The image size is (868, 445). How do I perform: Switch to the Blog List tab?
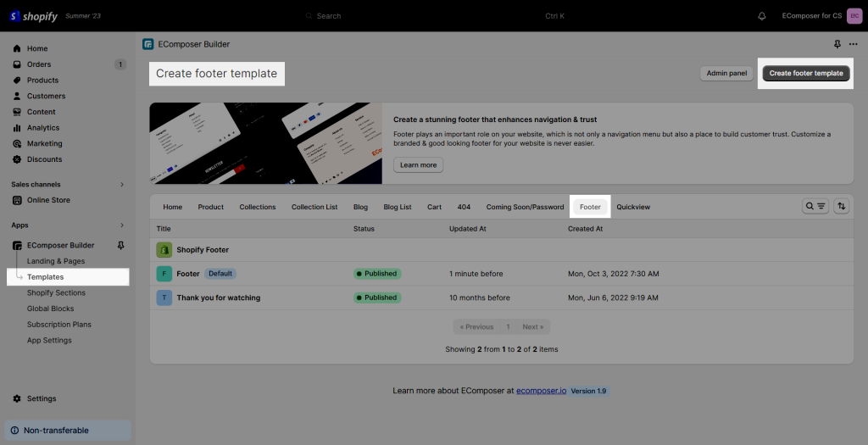pyautogui.click(x=398, y=207)
